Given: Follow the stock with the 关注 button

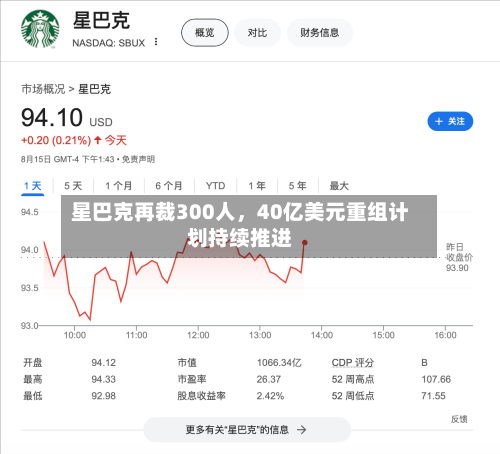Looking at the screenshot, I should click(450, 121).
